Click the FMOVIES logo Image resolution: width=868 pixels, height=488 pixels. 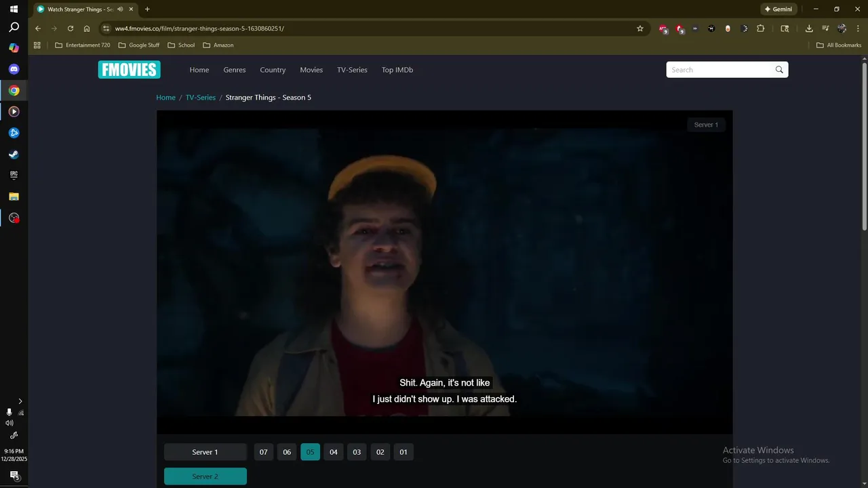coord(129,70)
